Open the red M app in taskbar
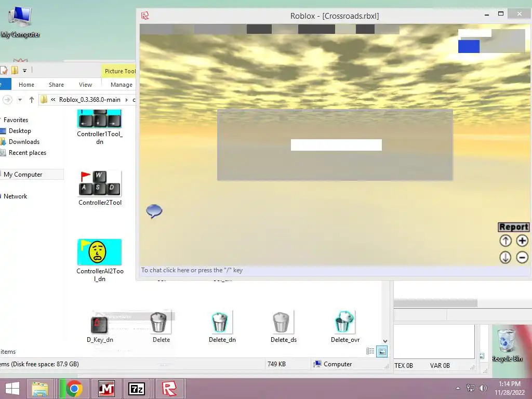 click(x=106, y=389)
